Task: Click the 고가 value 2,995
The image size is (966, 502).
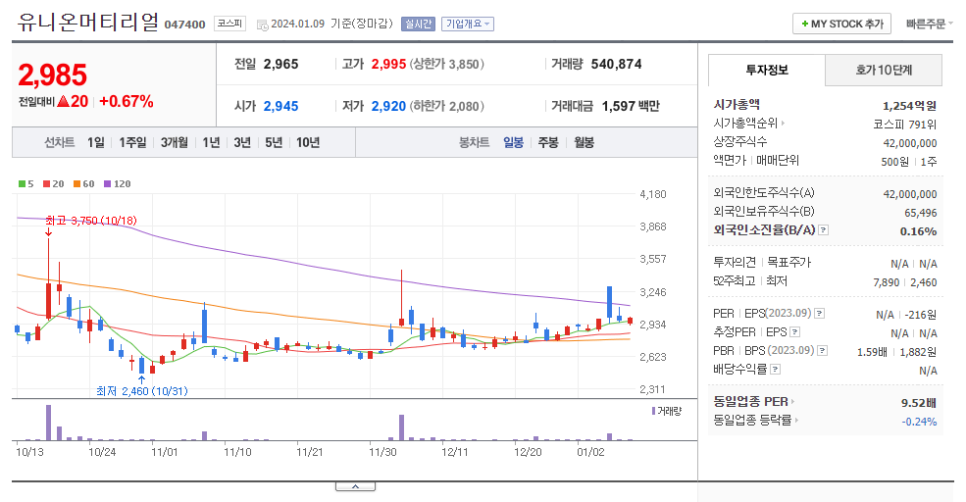Action: point(389,64)
